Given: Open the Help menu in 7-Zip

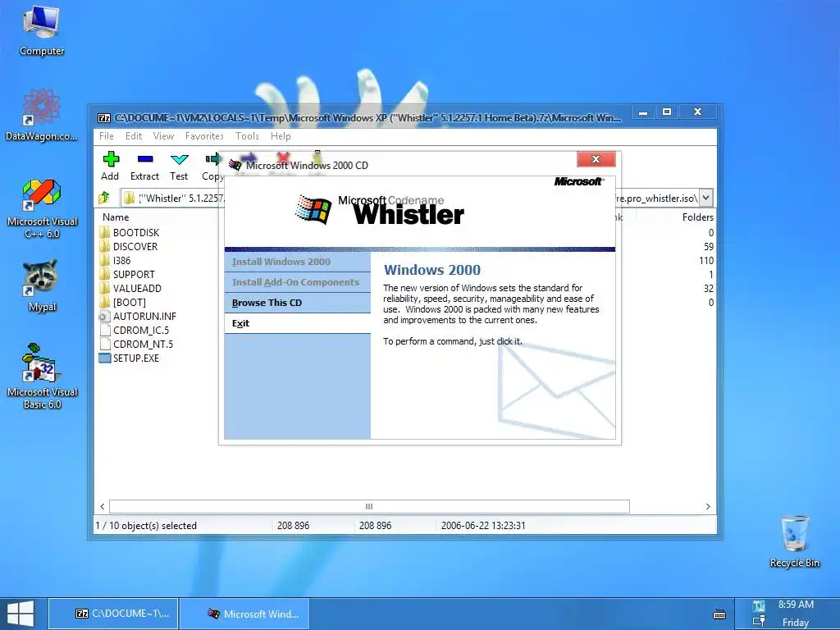Looking at the screenshot, I should click(281, 136).
